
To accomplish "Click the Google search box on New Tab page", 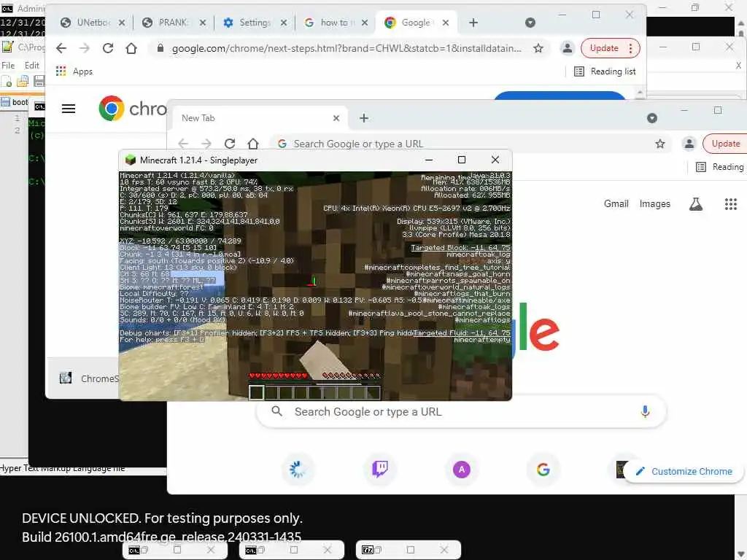I will [x=460, y=411].
